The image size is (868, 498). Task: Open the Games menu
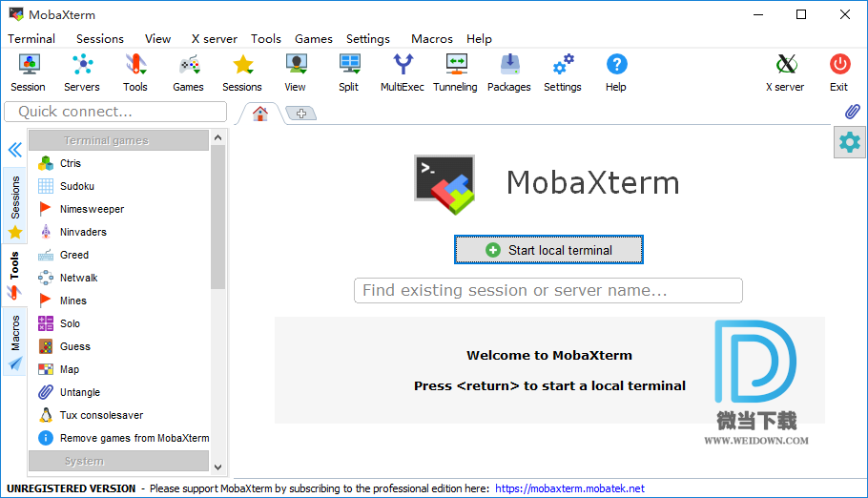click(x=313, y=39)
